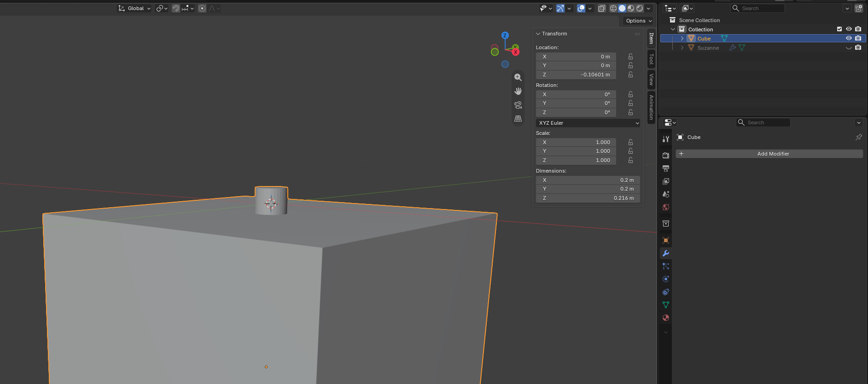
Task: Open the Object Constraints properties tab
Action: [x=666, y=292]
